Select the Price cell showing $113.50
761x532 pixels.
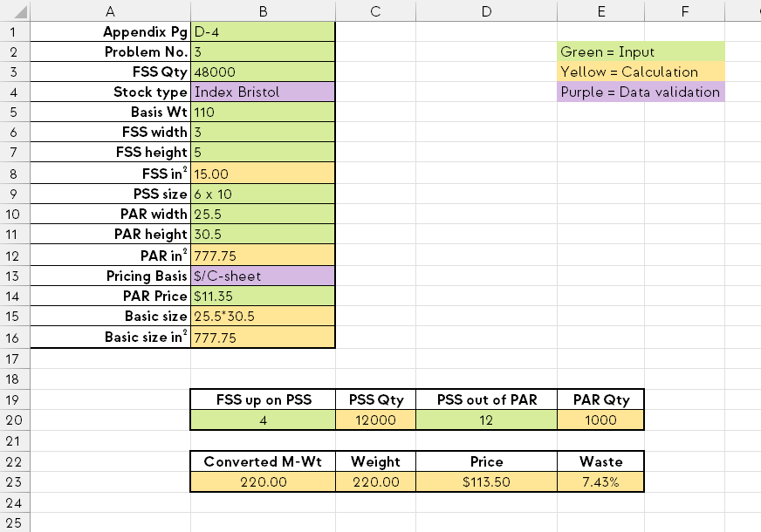486,481
